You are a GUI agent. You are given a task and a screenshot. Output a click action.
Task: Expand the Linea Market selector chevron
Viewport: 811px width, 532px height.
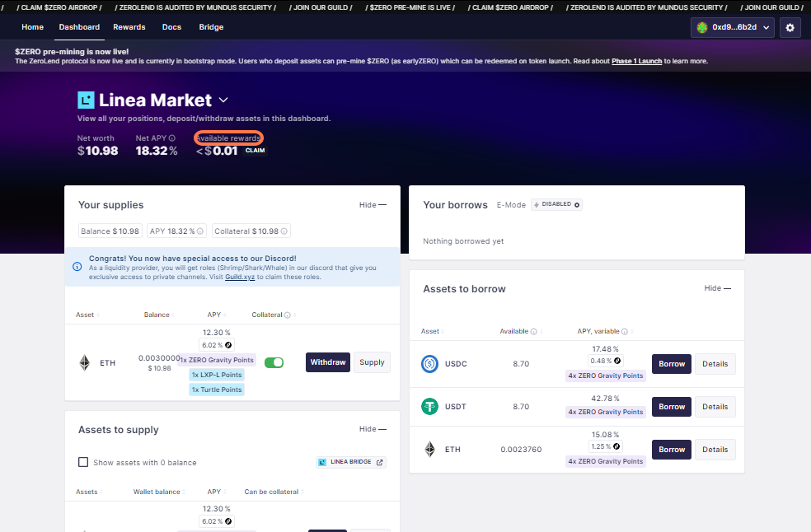click(223, 100)
